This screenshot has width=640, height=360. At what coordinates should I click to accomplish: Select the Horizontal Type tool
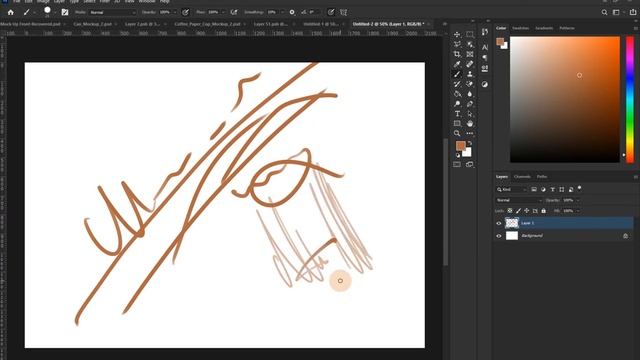(457, 114)
